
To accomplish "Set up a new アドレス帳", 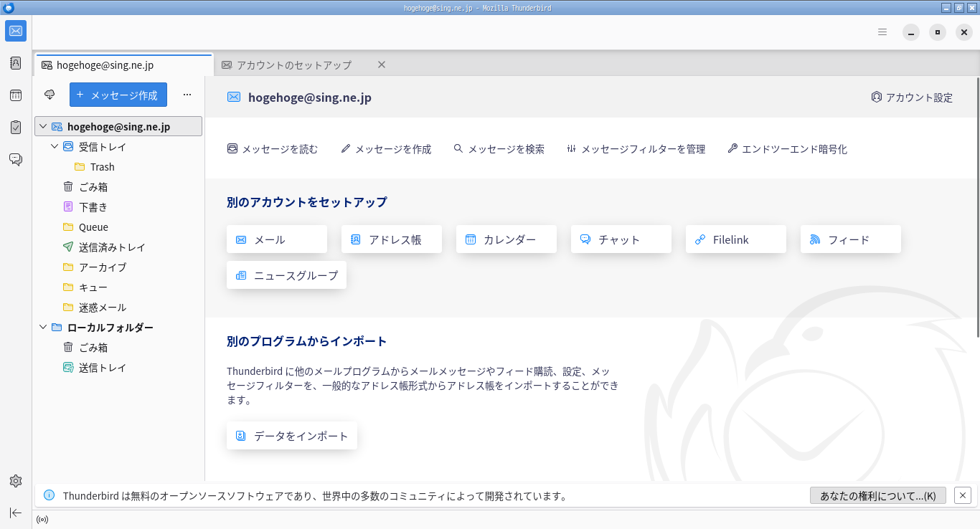I will pos(392,239).
